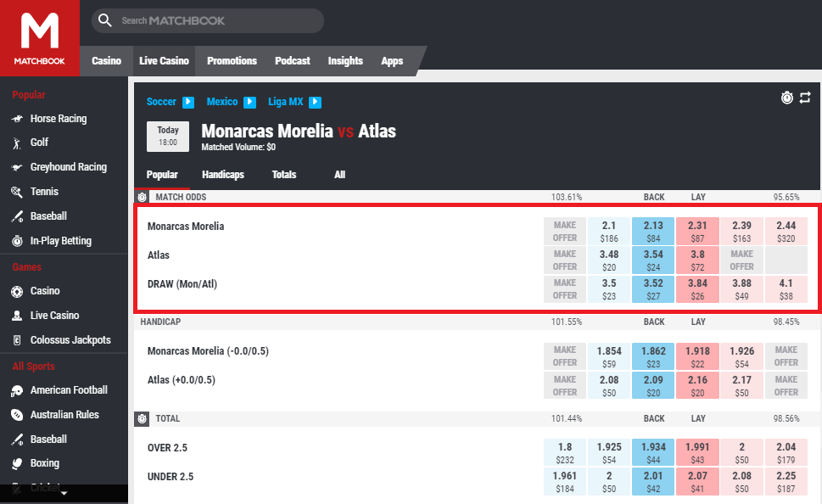Click Make Offer back for Monarcas Morelia match odds

pos(565,232)
